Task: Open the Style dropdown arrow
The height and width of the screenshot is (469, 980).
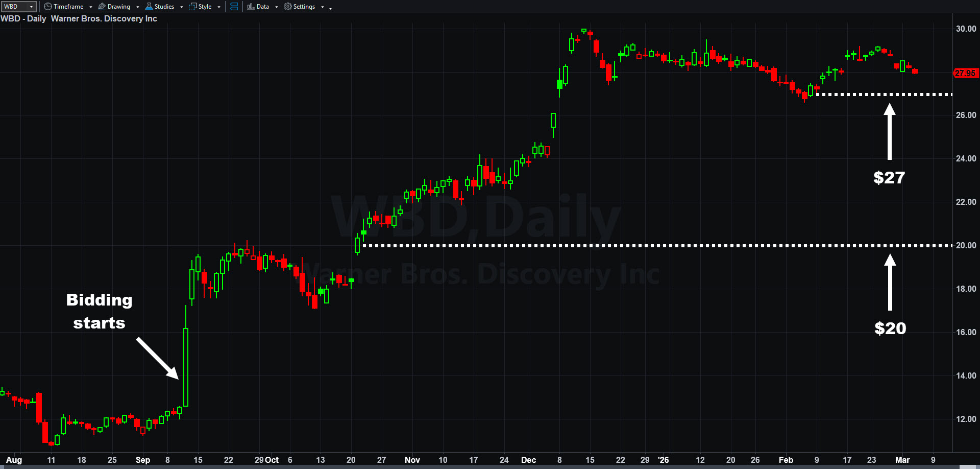Action: [219, 7]
